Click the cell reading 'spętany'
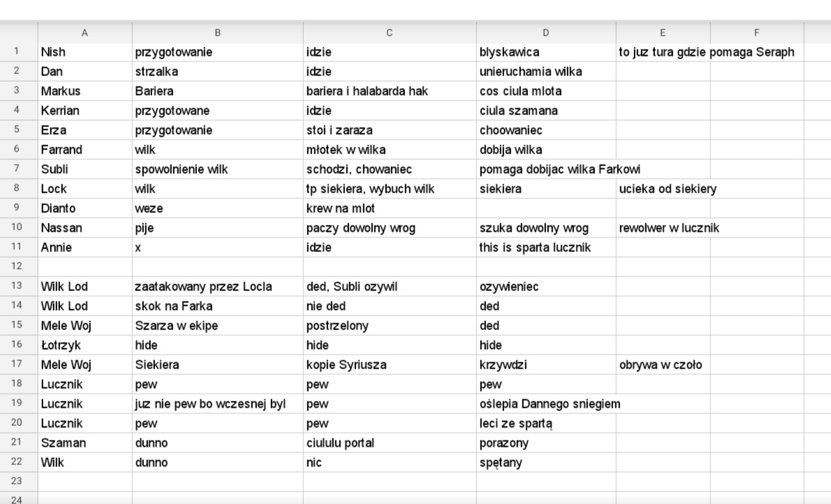The image size is (831, 504). tap(546, 463)
